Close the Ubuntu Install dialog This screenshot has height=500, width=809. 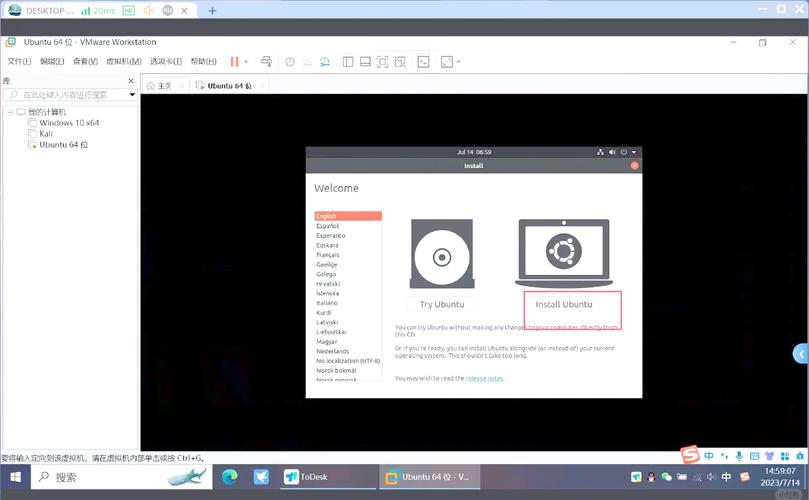tap(634, 166)
